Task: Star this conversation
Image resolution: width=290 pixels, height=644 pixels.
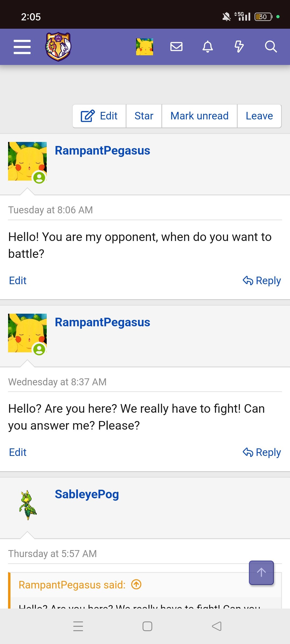Action: point(144,116)
